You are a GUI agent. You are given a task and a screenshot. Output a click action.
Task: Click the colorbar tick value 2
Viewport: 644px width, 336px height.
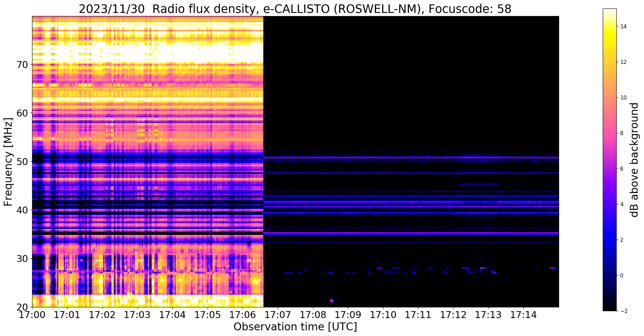[622, 240]
